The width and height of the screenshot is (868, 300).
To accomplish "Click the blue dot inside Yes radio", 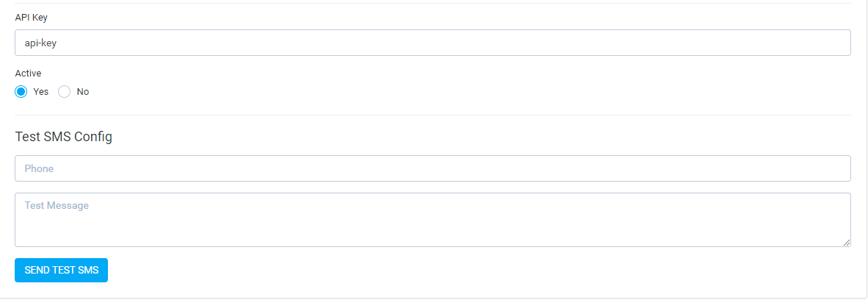I will click(21, 91).
